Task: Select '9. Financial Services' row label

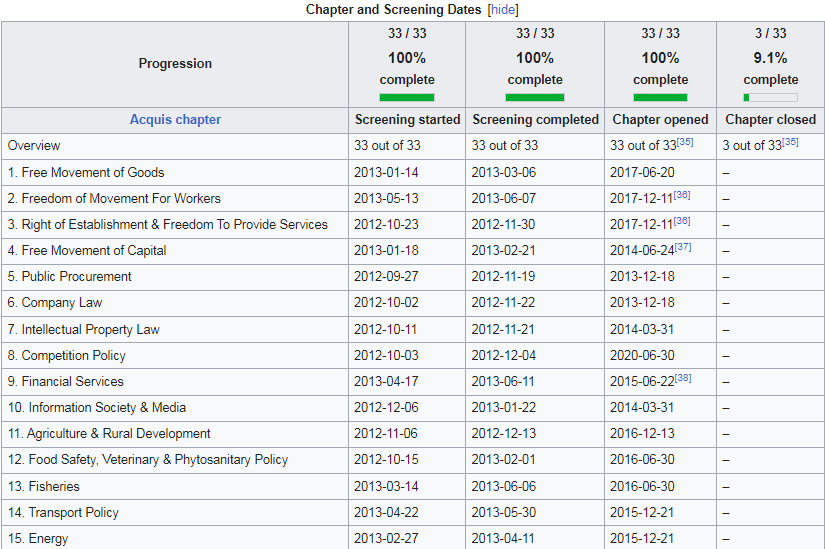Action: coord(65,382)
